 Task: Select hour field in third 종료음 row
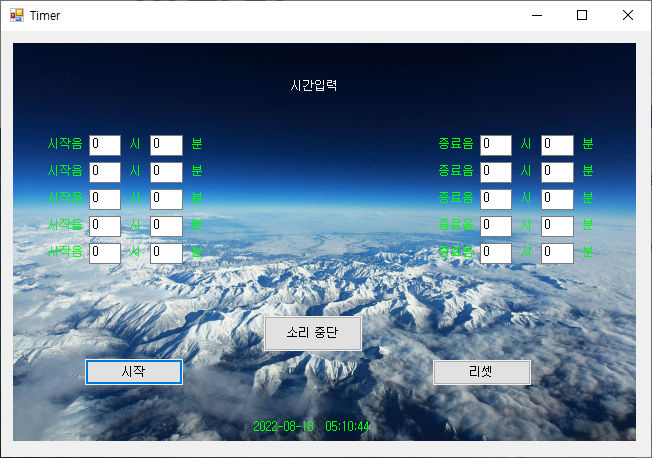[496, 199]
